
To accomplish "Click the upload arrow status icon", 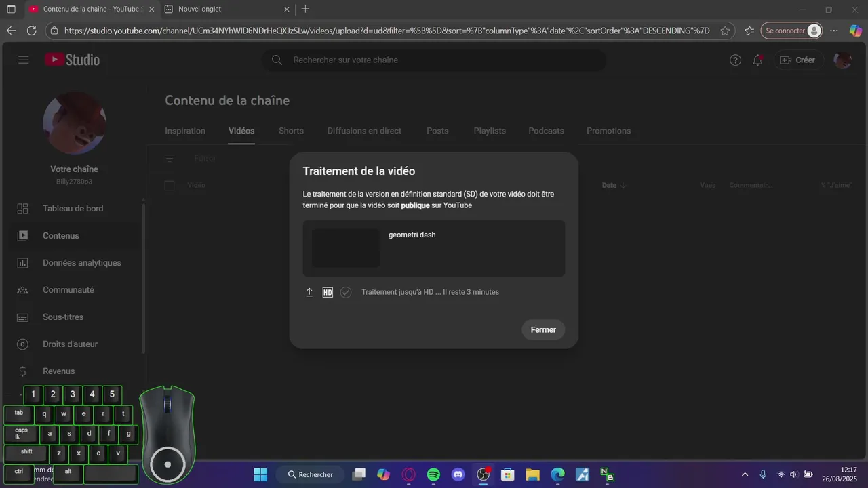I will (x=309, y=292).
